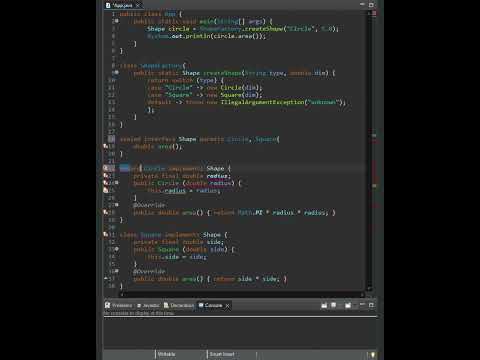Click the 'No consoles to display' message

[x=139, y=313]
